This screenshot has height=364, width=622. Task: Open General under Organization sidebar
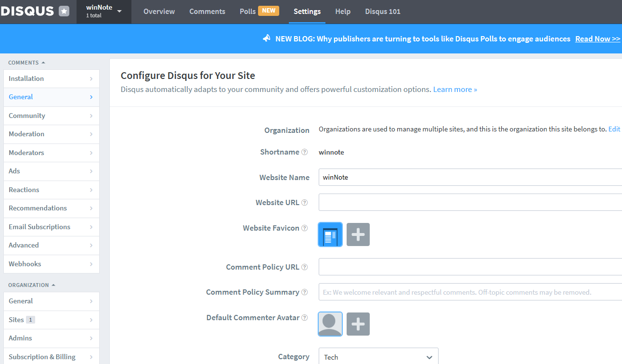52,301
